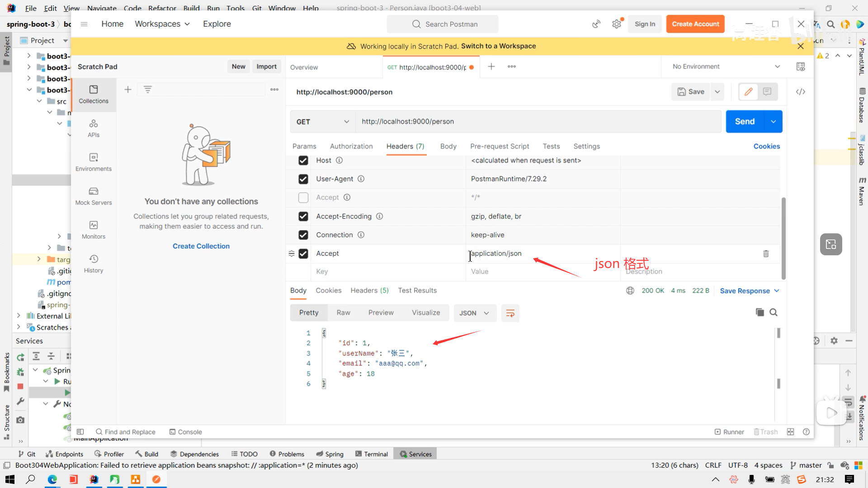Expand the No Environment selector
This screenshot has height=488, width=868.
click(x=726, y=66)
